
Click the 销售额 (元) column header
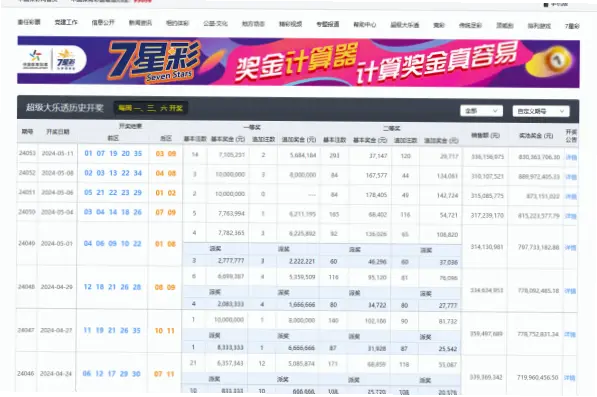485,135
